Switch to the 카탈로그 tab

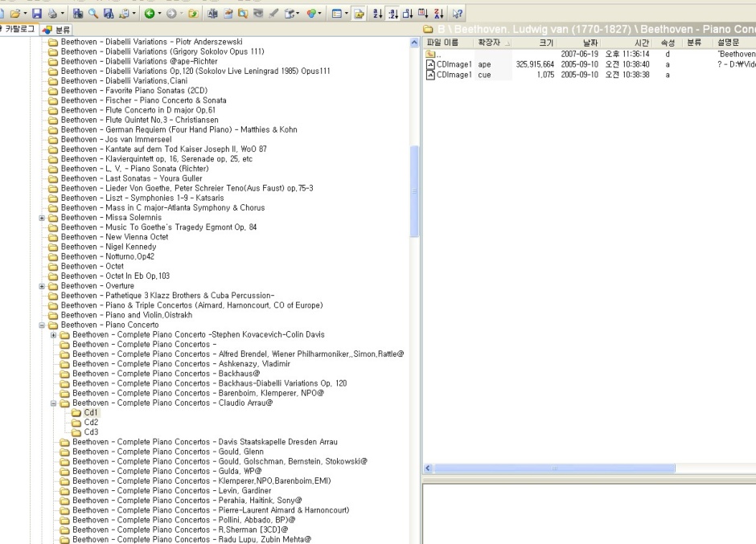18,30
